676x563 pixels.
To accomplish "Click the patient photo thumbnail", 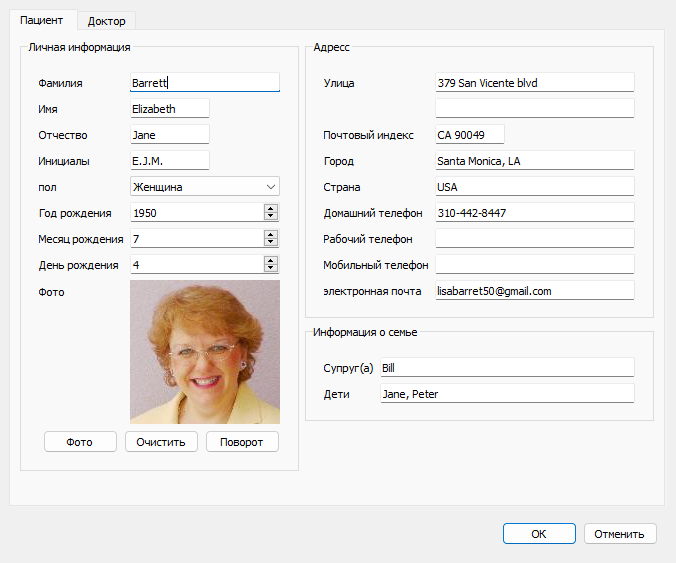I will point(205,352).
